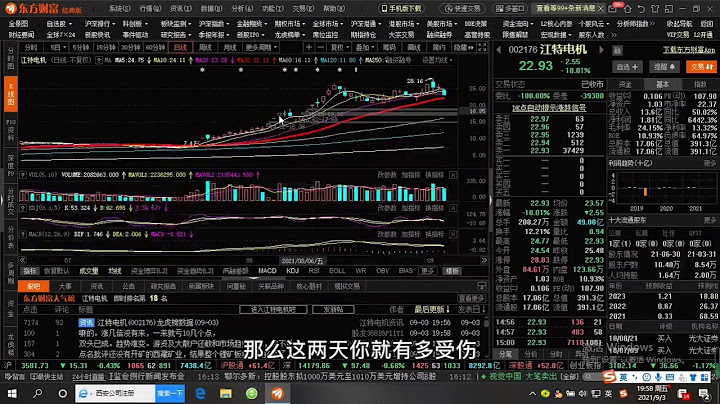720x404 pixels.
Task: Open the message inbox icon with 99+ badge
Action: coord(614,8)
